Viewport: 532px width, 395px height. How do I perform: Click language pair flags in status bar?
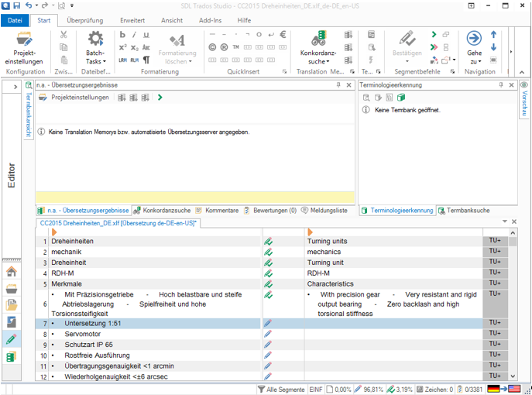tap(503, 389)
